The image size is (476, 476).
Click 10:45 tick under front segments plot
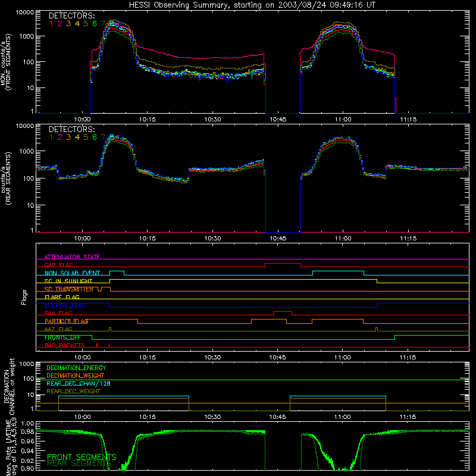tap(278, 120)
